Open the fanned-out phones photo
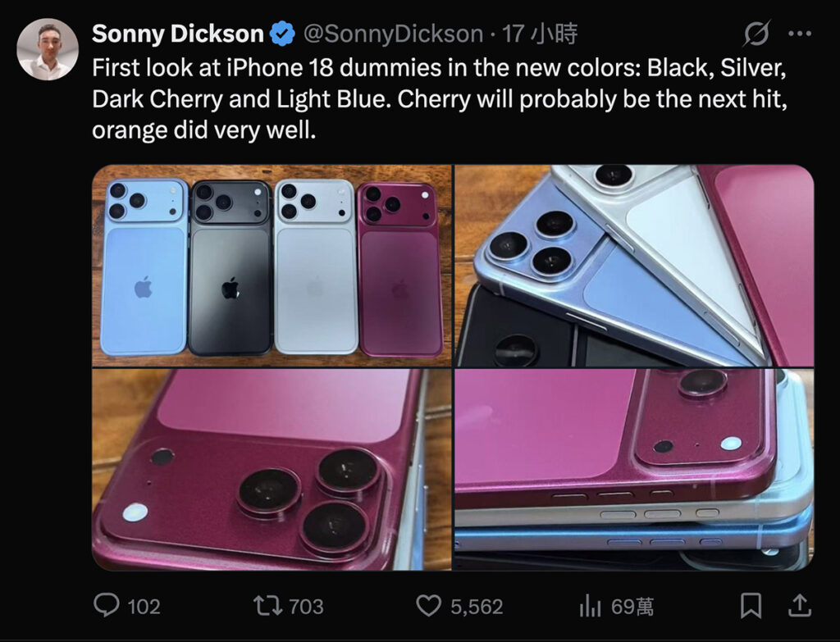This screenshot has height=642, width=840. [634, 266]
